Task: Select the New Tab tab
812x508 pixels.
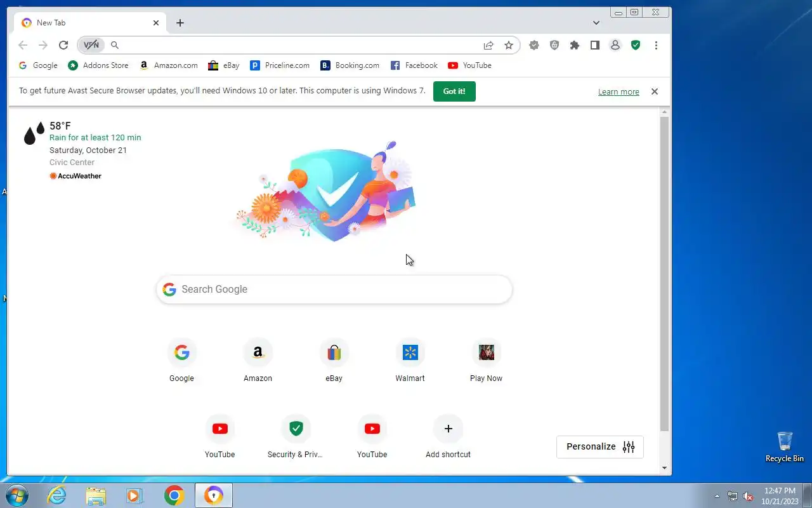Action: tap(90, 23)
